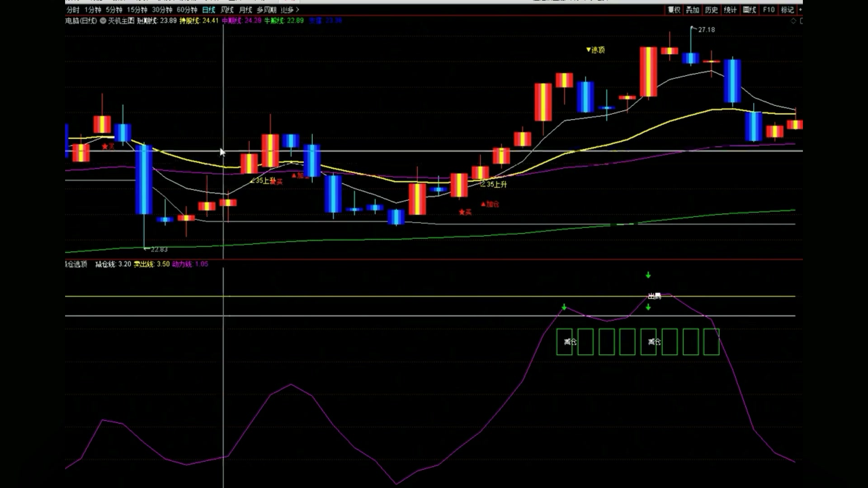Click the 标记 mark button
This screenshot has width=868, height=488.
point(787,9)
